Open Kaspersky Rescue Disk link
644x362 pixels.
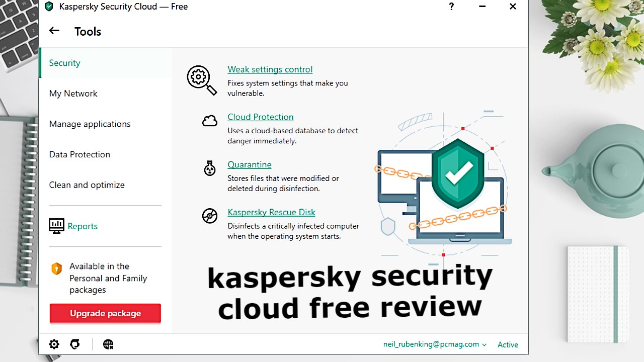coord(271,212)
